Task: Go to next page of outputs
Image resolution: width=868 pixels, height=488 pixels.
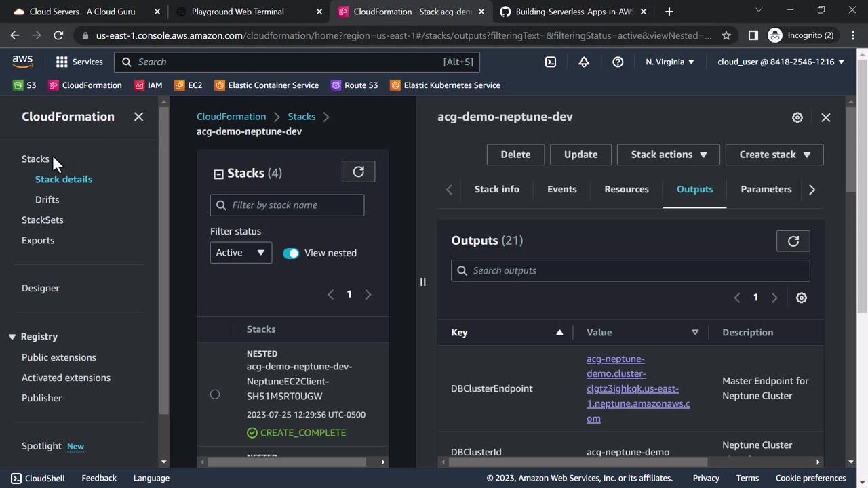Action: pos(774,298)
